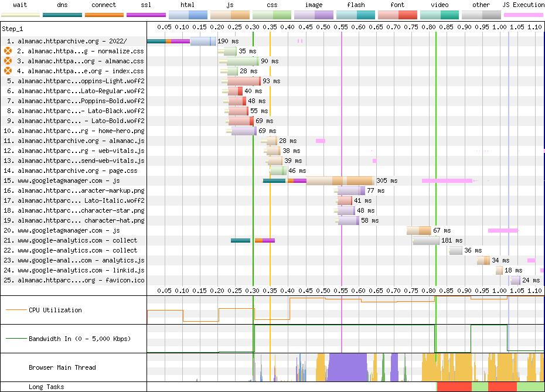This screenshot has height=392, width=545.
Task: Click the font legend color swatch
Action: pyautogui.click(x=397, y=14)
